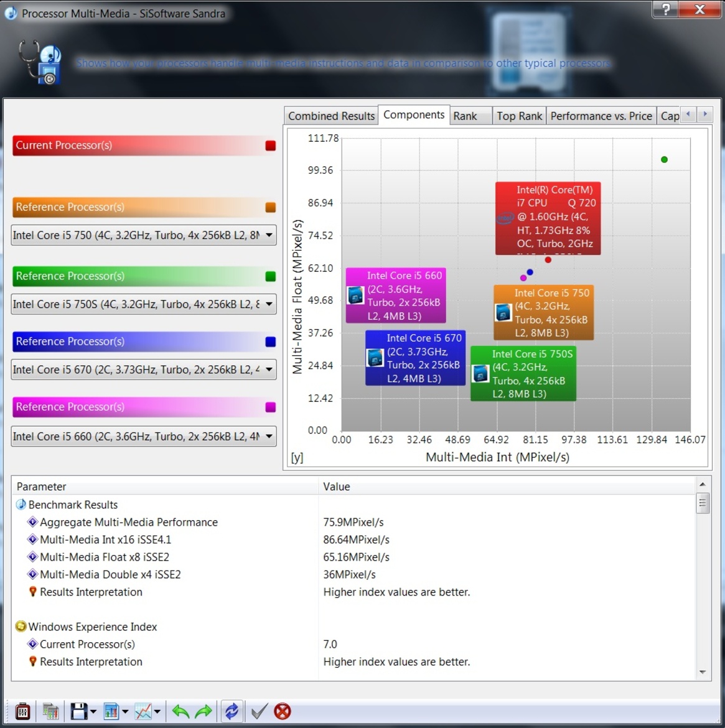Screen dimensions: 725x728
Task: Go forward with the green right arrow
Action: (203, 711)
